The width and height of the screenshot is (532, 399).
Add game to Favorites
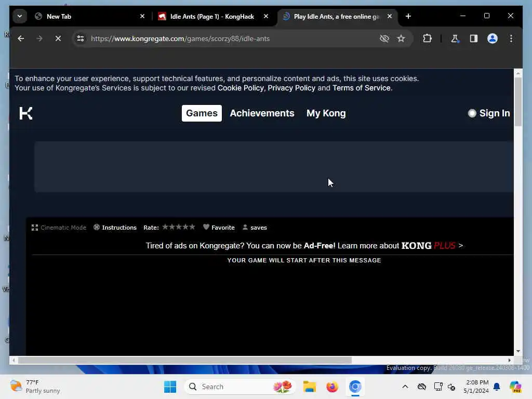(x=219, y=228)
